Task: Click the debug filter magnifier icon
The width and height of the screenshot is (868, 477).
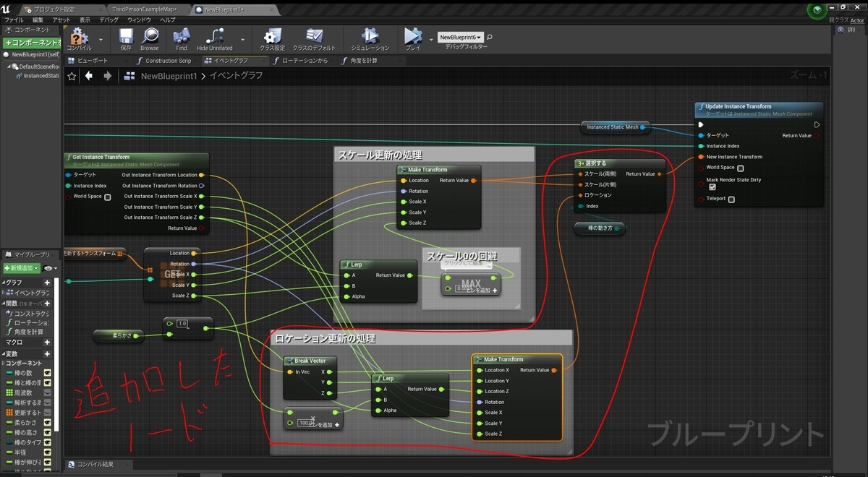Action: (x=490, y=37)
